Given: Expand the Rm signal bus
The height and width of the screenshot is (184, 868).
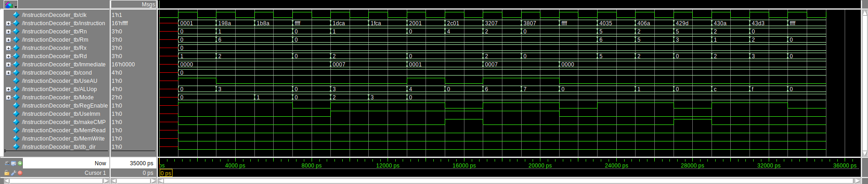Looking at the screenshot, I should pos(8,40).
